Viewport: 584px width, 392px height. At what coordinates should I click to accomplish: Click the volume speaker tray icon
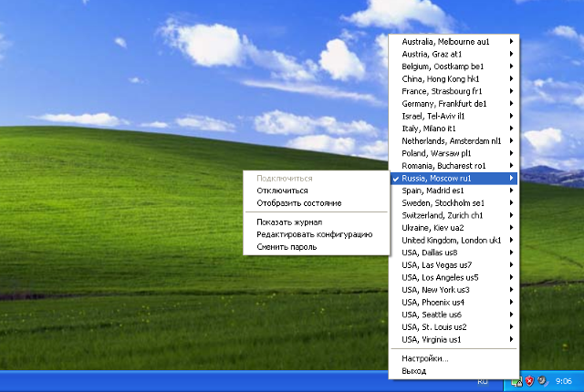pos(542,381)
